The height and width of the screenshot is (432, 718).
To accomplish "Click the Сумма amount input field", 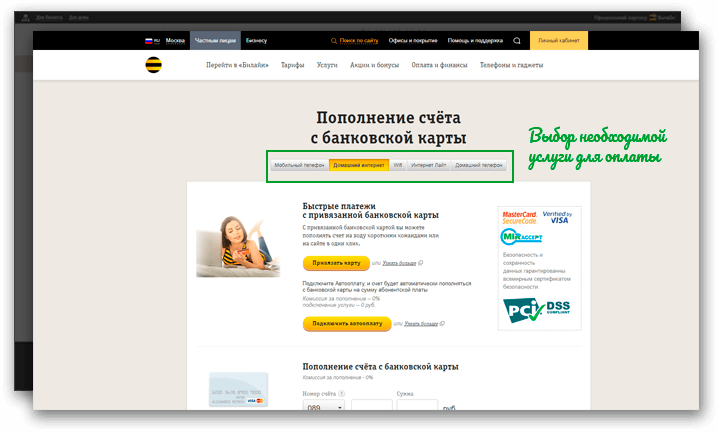I will (x=416, y=409).
